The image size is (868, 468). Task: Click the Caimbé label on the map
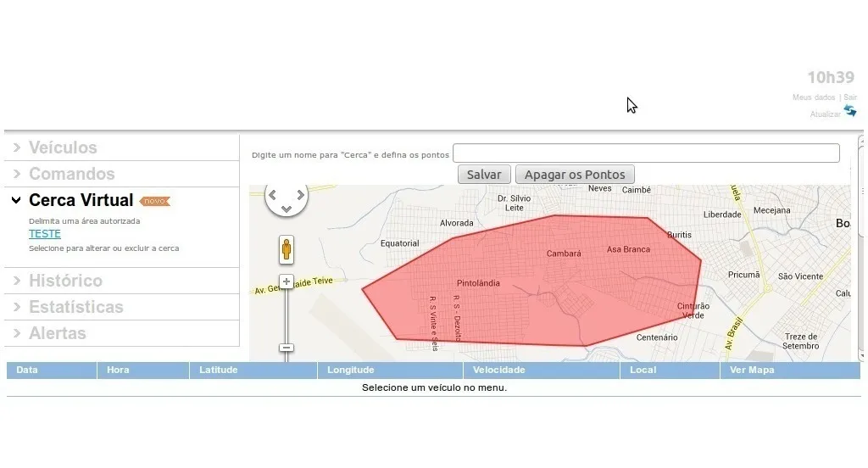coord(636,190)
